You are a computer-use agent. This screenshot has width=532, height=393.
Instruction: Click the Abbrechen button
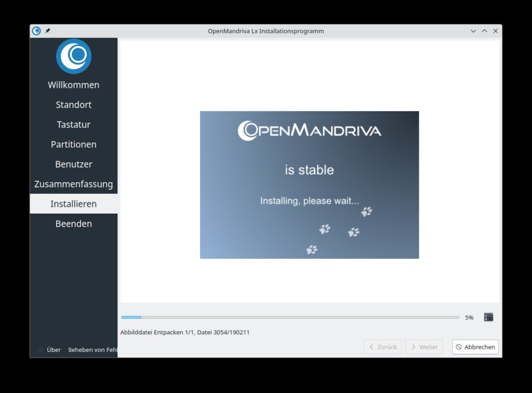click(x=475, y=347)
